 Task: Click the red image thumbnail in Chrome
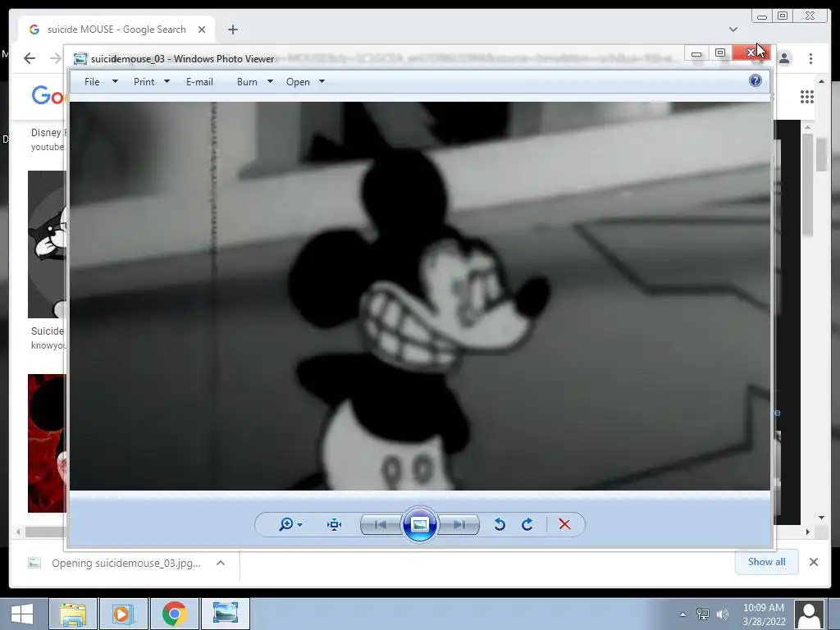(x=47, y=443)
